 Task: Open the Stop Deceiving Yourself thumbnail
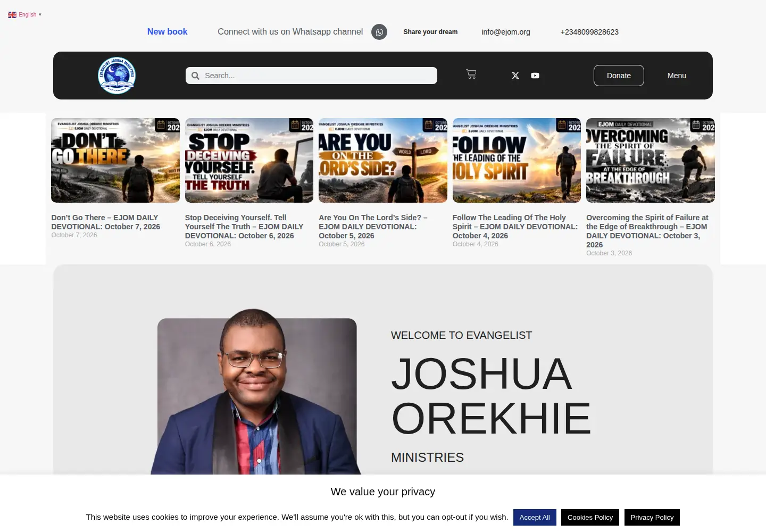click(249, 160)
